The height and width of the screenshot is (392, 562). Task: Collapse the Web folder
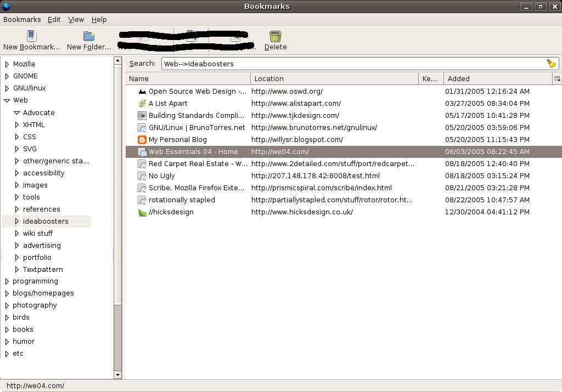pos(7,100)
